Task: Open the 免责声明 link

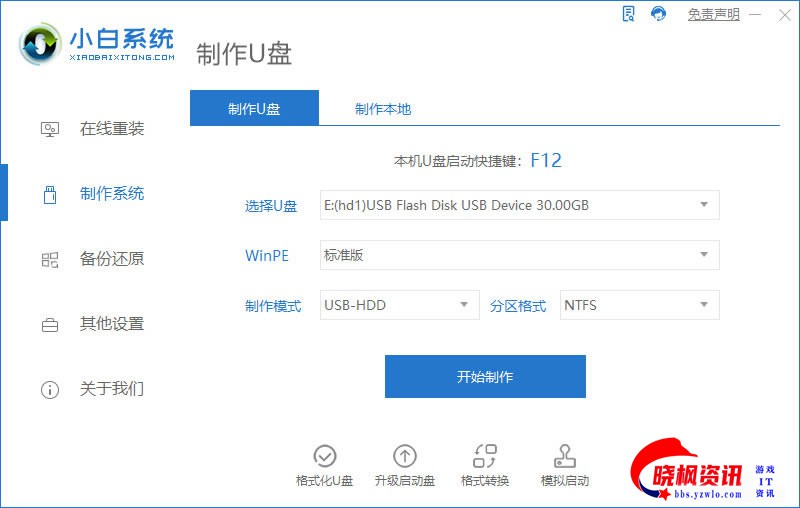Action: coord(713,14)
